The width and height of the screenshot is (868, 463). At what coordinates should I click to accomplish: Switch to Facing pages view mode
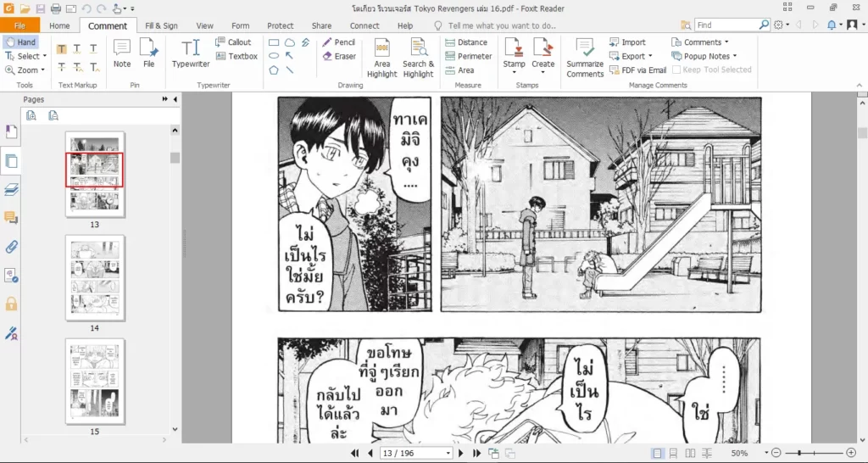tap(690, 453)
